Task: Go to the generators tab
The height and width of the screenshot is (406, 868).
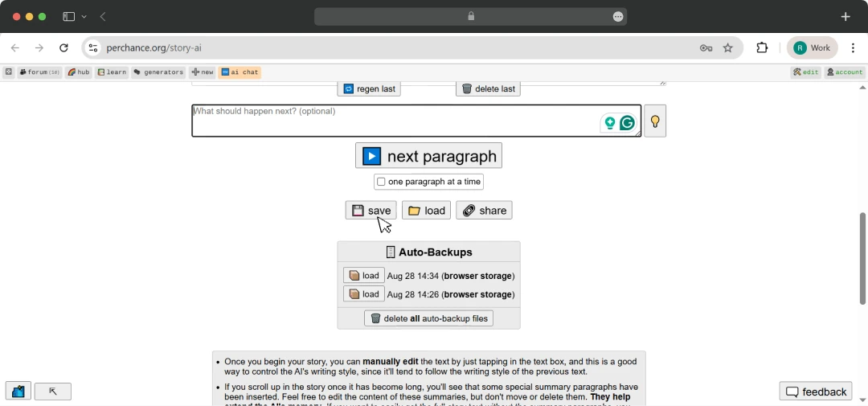Action: point(158,72)
